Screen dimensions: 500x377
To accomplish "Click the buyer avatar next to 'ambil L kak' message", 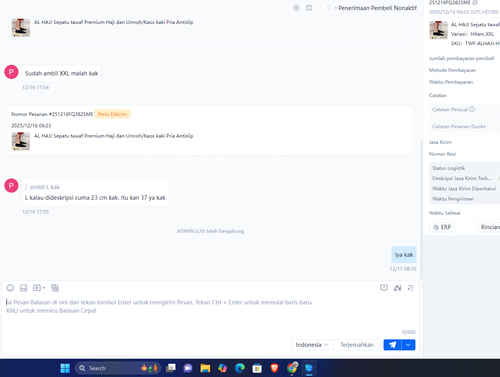I will [x=11, y=185].
